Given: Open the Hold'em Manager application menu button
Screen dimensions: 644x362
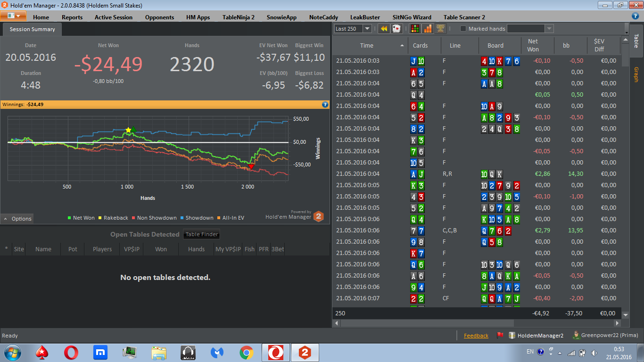Looking at the screenshot, I should point(13,16).
